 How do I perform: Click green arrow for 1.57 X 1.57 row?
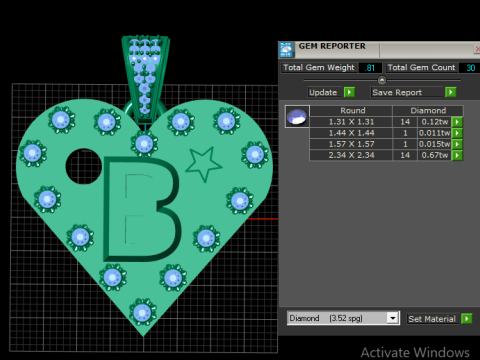click(x=457, y=144)
